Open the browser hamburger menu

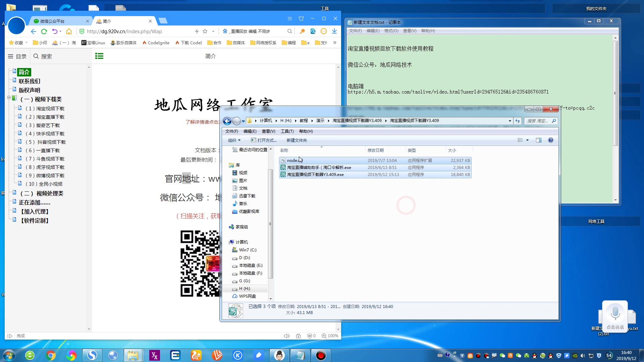290,19
